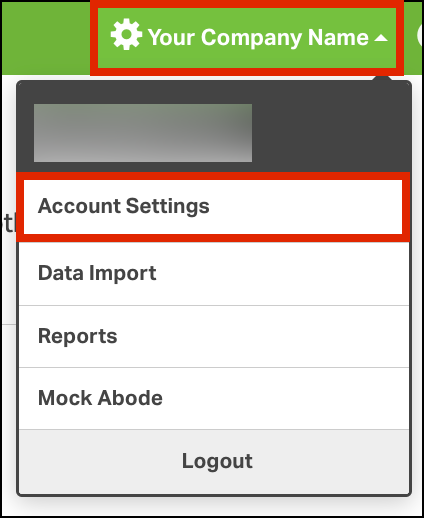Screen dimensions: 424x518
Task: Click the partially hidden text behind the menu
Action: (7, 223)
